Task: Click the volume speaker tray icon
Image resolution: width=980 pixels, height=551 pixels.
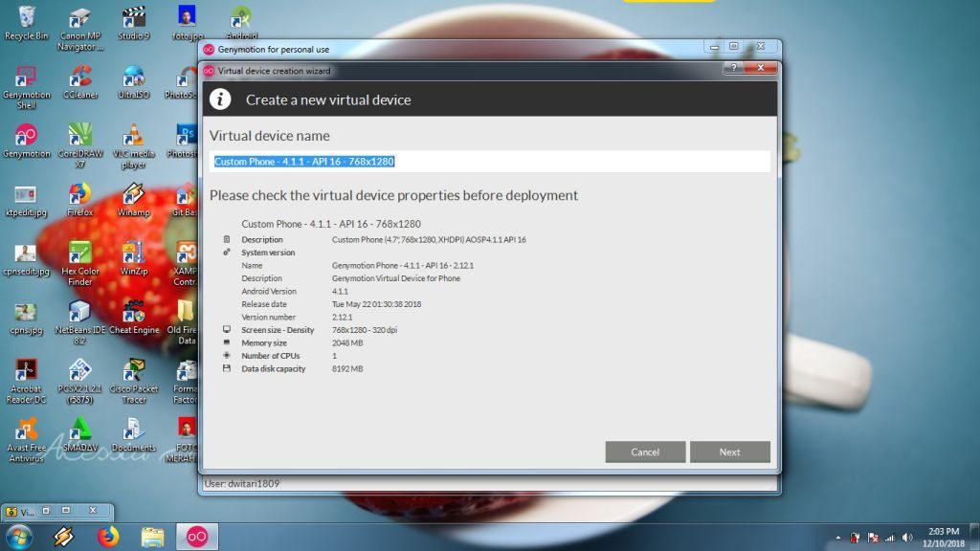Action: point(907,538)
